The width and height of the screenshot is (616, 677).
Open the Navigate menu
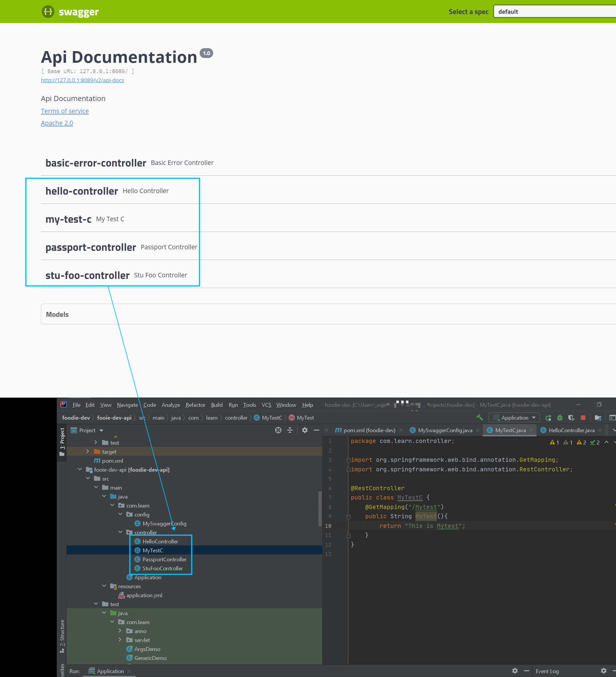(x=127, y=405)
